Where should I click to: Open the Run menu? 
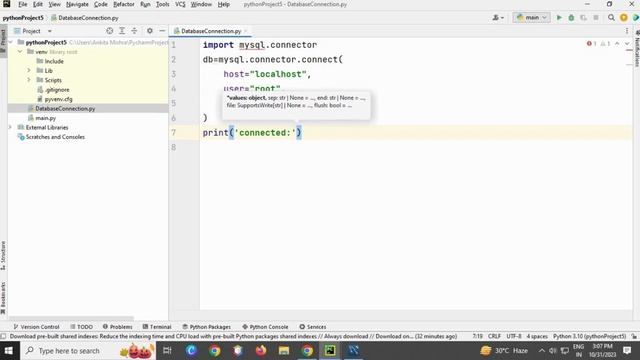pos(145,4)
